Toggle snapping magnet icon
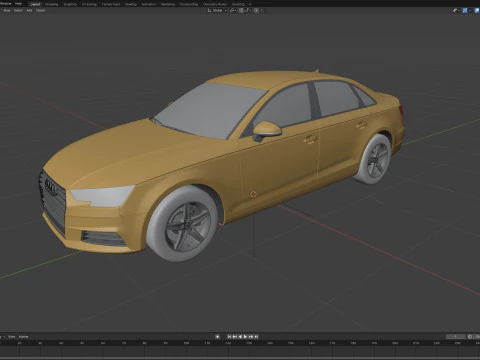The height and width of the screenshot is (360, 480). (241, 10)
